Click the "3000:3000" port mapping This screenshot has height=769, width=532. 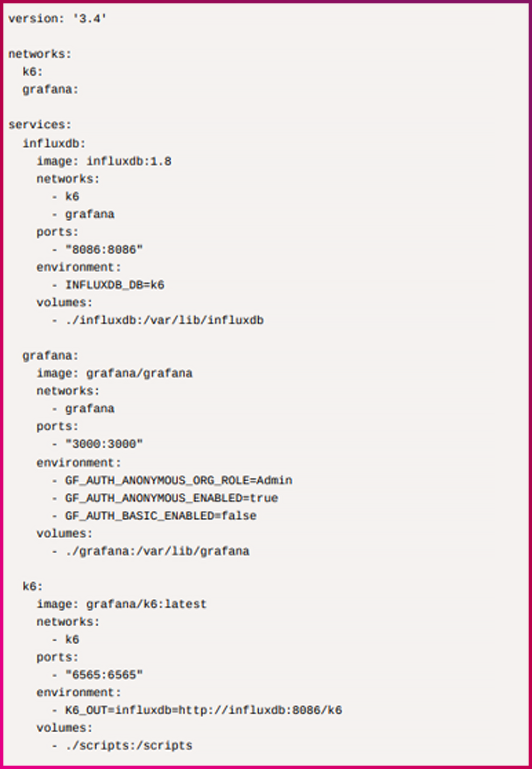tap(104, 444)
